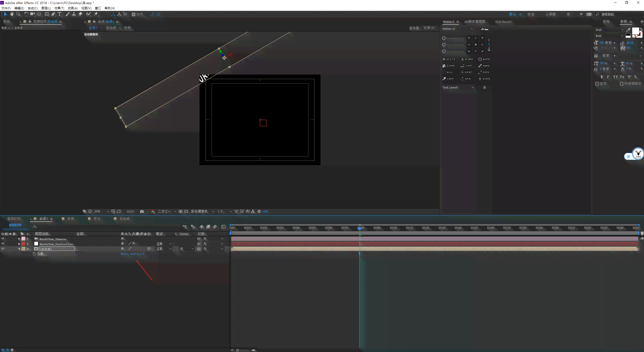Image resolution: width=644 pixels, height=352 pixels.
Task: Toggle position stopwatch for 位置
Action: [x=34, y=254]
